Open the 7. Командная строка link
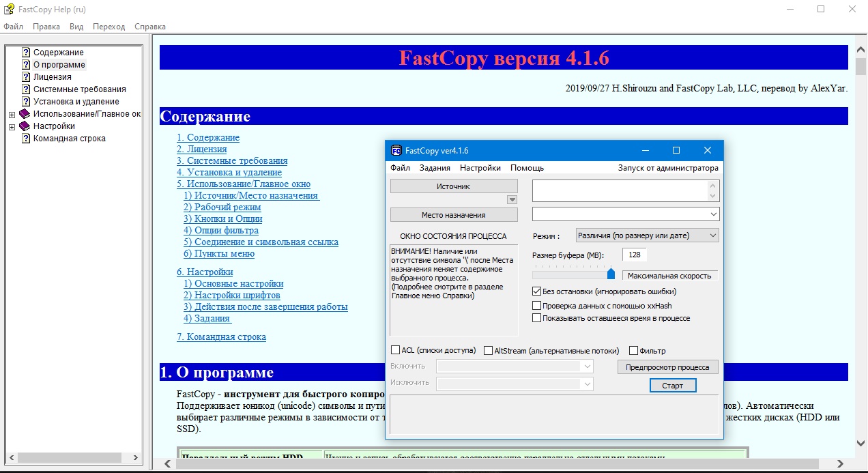The height and width of the screenshot is (473, 868). 221,337
